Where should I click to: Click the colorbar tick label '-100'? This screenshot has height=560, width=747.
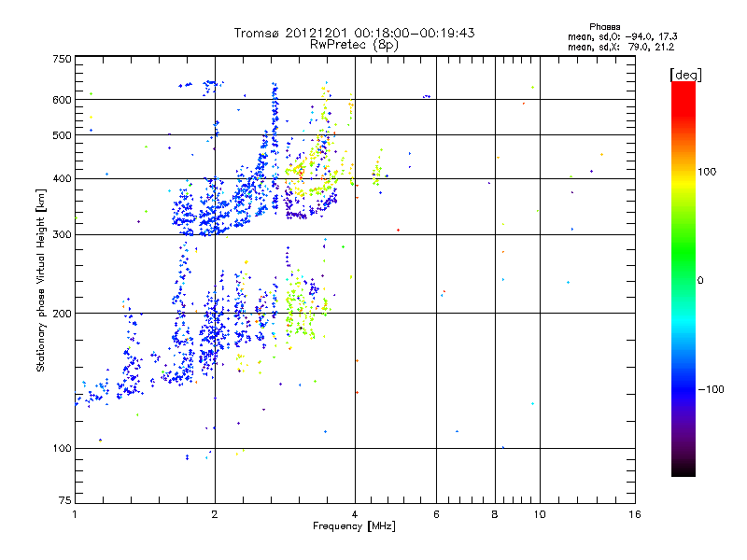coord(711,389)
